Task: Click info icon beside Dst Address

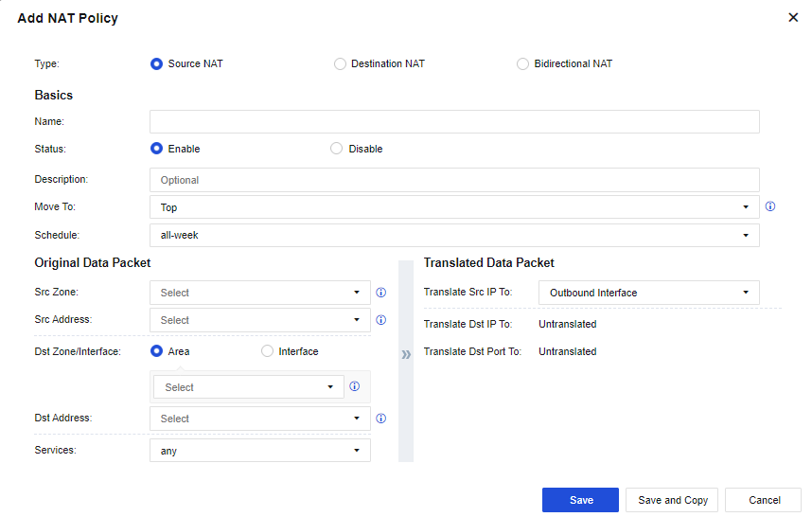Action: pyautogui.click(x=380, y=419)
